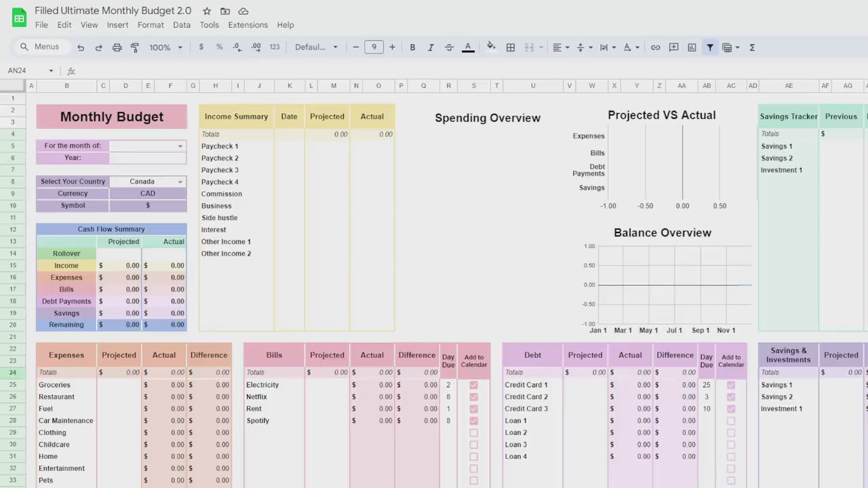868x488 pixels.
Task: Open the For the month of dropdown
Action: point(180,145)
